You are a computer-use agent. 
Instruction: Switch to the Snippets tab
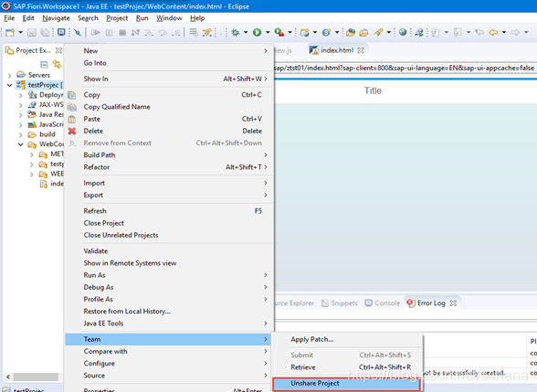(x=340, y=303)
